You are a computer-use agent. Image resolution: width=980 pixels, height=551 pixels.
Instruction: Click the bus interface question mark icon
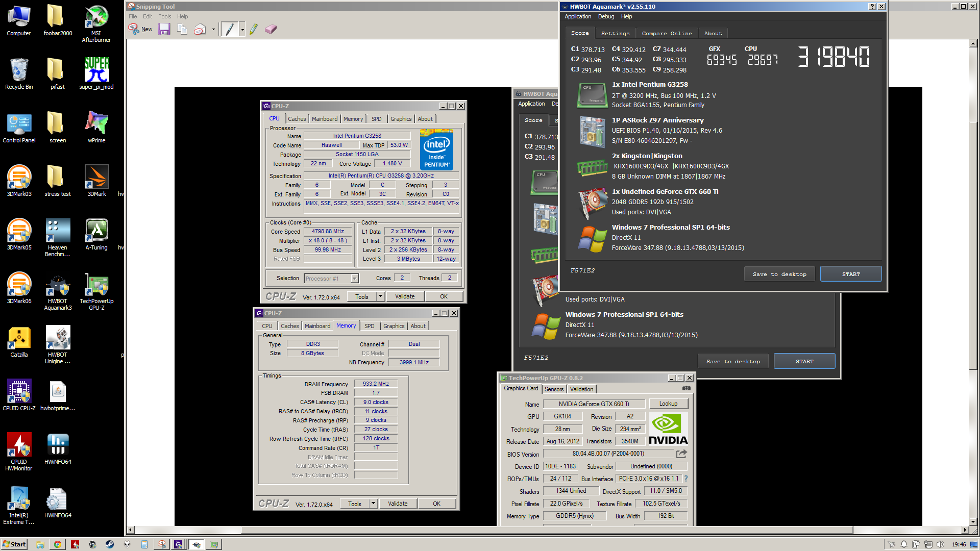pyautogui.click(x=686, y=479)
